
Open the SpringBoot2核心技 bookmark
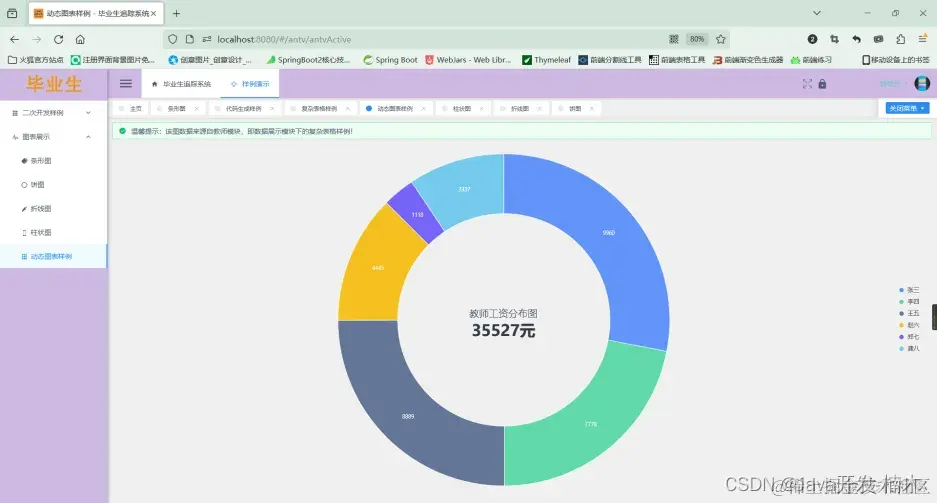[308, 60]
